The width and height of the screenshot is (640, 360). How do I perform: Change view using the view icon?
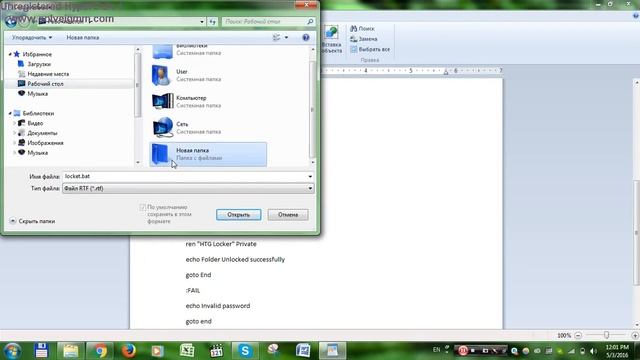(277, 38)
